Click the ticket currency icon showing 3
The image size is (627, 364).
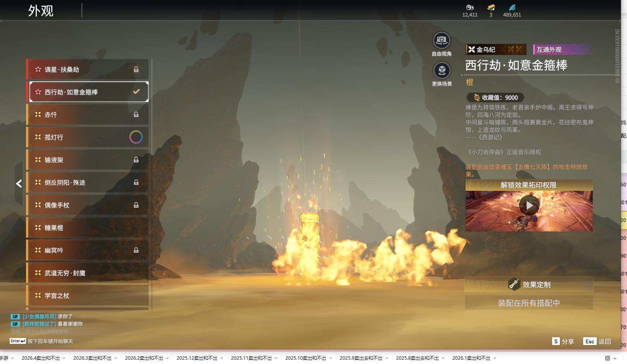491,7
